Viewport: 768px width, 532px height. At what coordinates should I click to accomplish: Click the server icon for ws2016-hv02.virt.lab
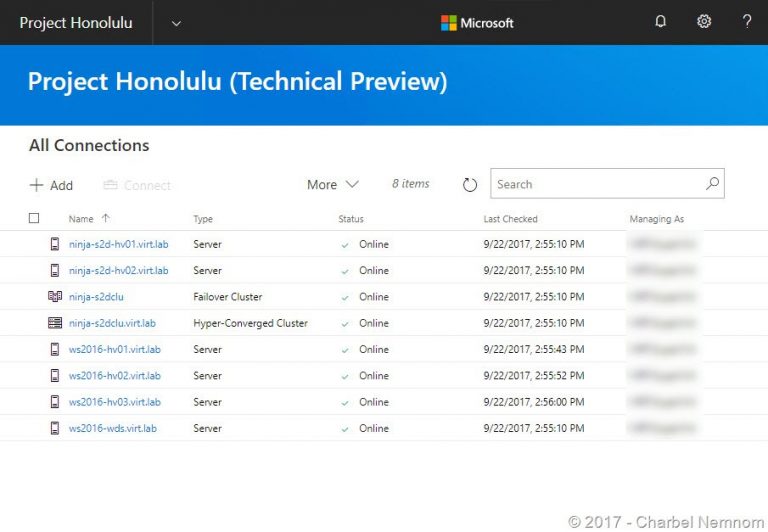tap(55, 376)
